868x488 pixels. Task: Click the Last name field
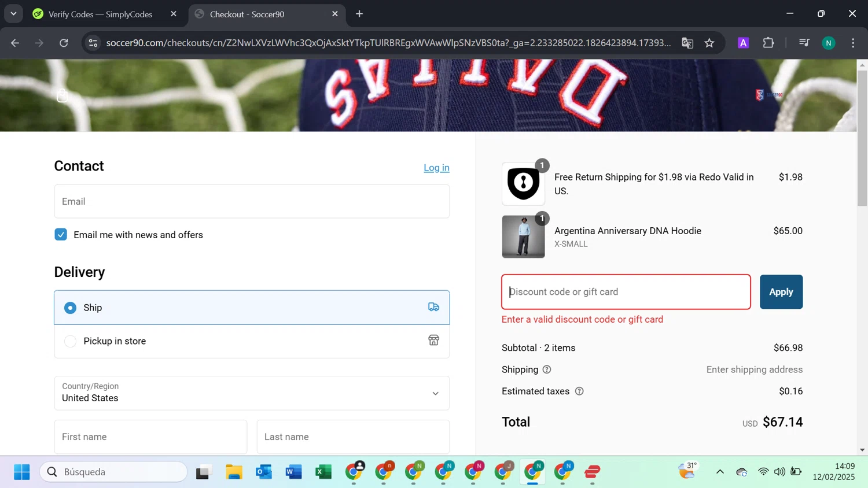click(x=353, y=437)
